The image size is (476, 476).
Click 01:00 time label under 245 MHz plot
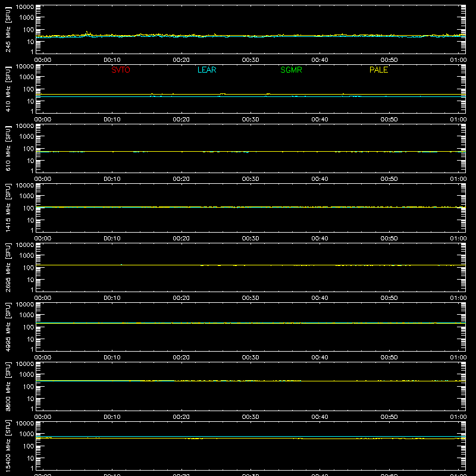tap(458, 60)
